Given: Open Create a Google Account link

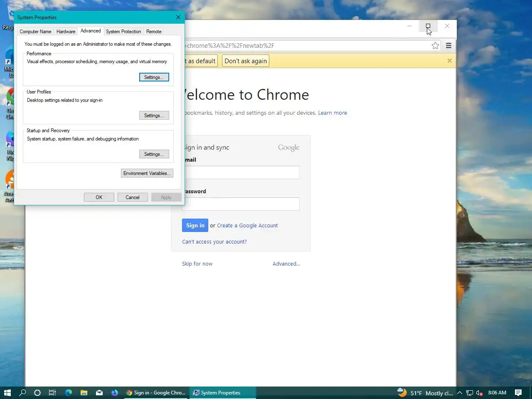Looking at the screenshot, I should point(247,225).
